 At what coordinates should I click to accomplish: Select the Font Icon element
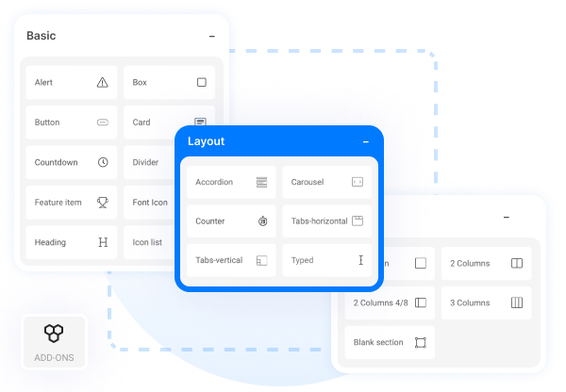[x=149, y=203]
